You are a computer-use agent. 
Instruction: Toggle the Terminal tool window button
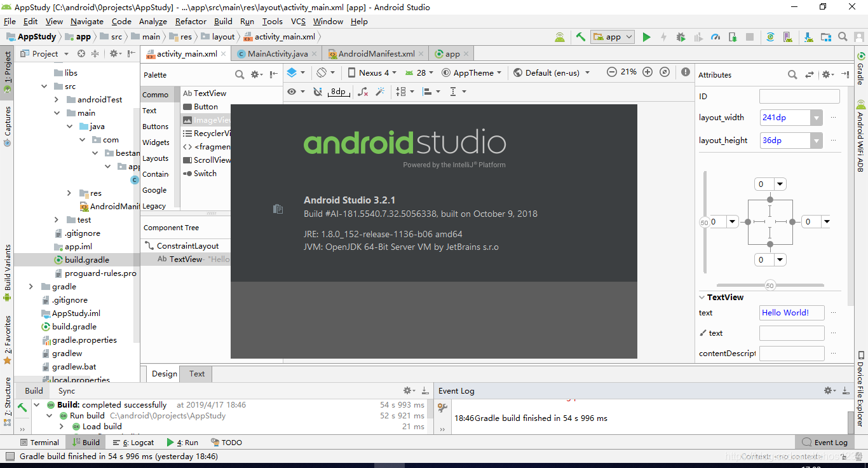click(39, 442)
